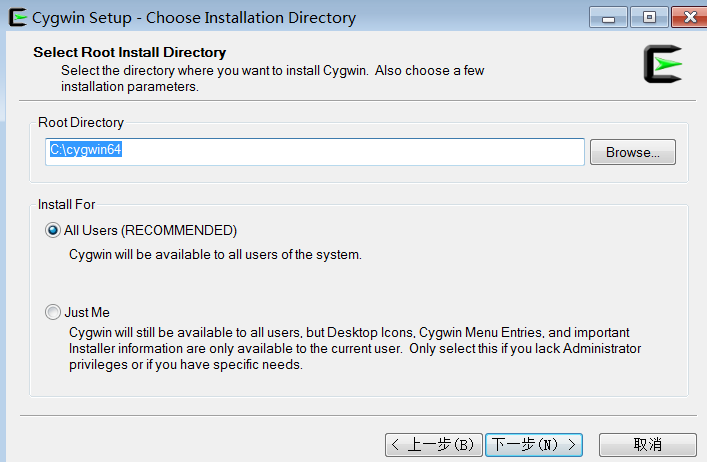
Task: Click the Just Me description paragraph
Action: 355,348
